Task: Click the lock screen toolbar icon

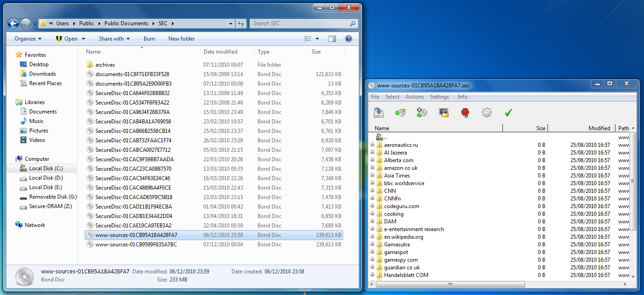Action: point(443,112)
